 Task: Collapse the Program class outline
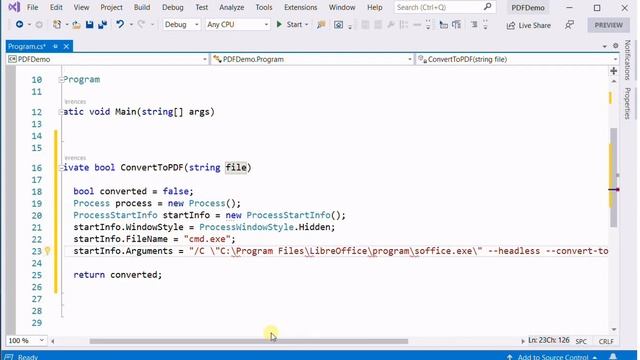(61, 80)
